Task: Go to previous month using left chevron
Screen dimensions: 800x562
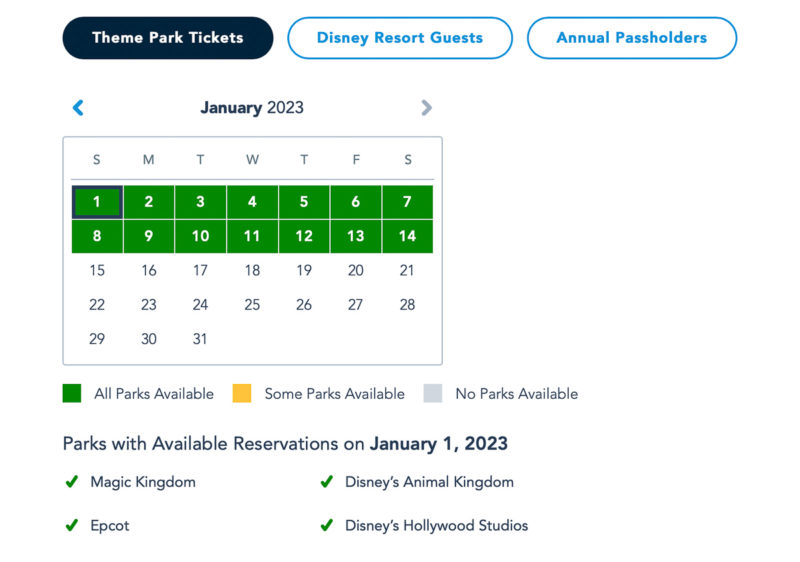Action: pyautogui.click(x=78, y=108)
